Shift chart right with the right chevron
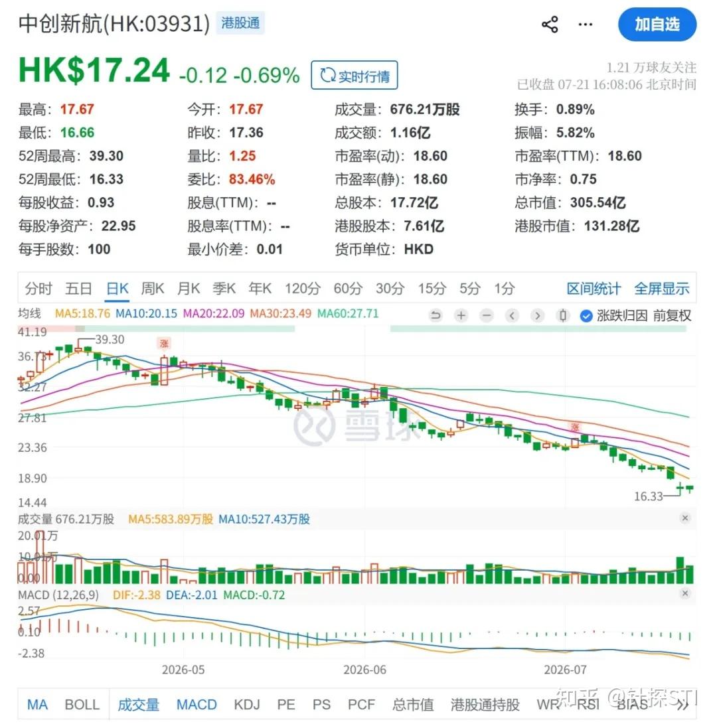Viewport: 717px width, 728px height. 537,316
